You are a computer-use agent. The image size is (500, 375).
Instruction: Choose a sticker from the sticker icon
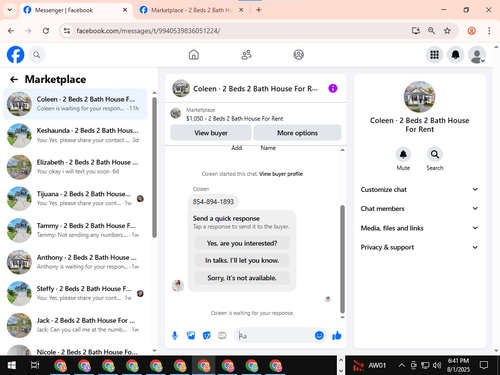tap(207, 335)
